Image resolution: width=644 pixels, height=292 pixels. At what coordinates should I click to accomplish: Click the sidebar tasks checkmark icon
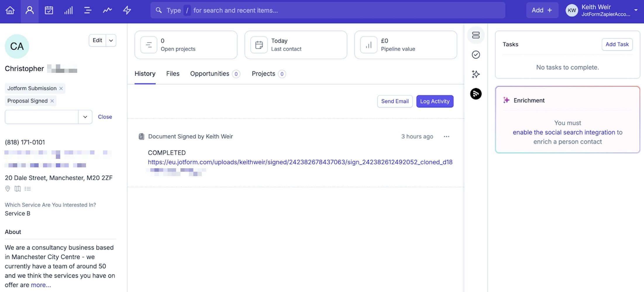coord(476,55)
